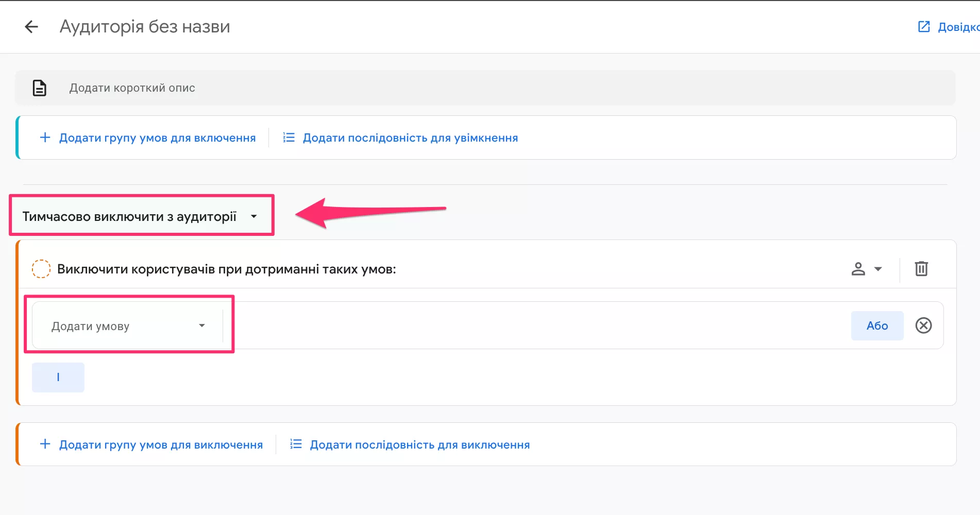Expand the user scope dropdown arrow
This screenshot has height=515, width=980.
(878, 269)
